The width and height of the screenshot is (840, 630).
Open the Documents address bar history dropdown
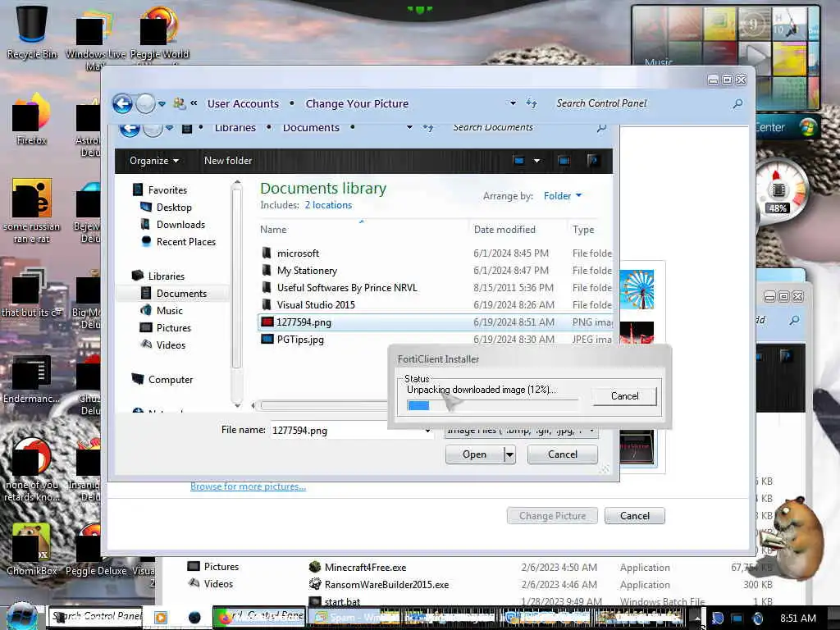409,128
